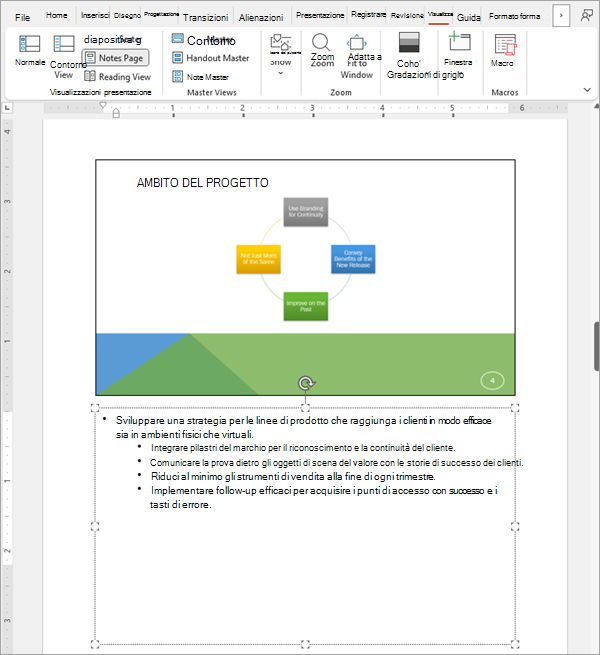Select the green Improve on the Past box
This screenshot has height=655, width=600.
(x=306, y=306)
